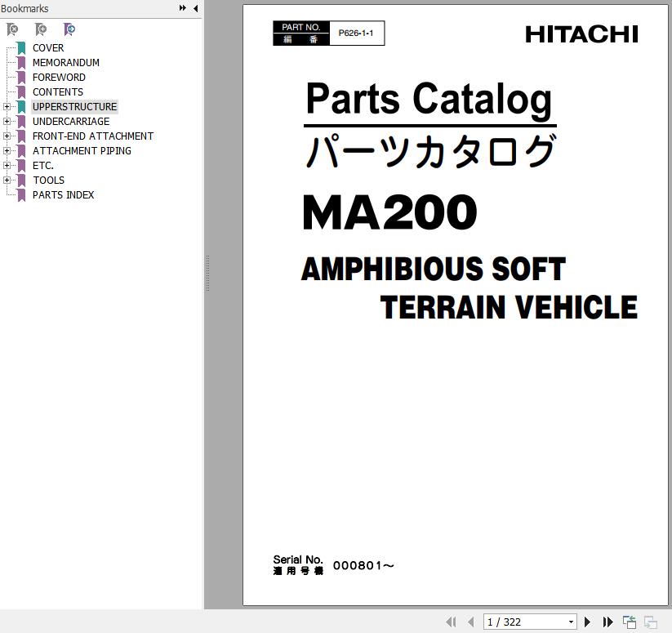Open the FOREWORD bookmark
Viewport: 672px width, 633px height.
tap(59, 77)
